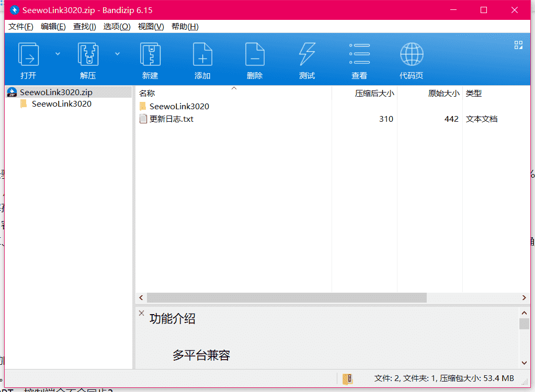This screenshot has height=392, width=535.
Task: Sort by the 名称 column header
Action: click(x=147, y=93)
